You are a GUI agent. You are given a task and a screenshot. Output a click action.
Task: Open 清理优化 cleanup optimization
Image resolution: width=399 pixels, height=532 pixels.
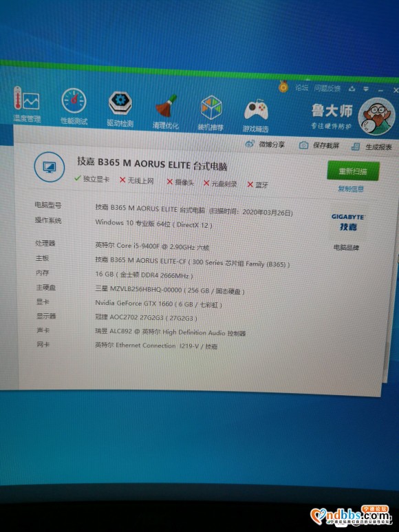(x=165, y=111)
